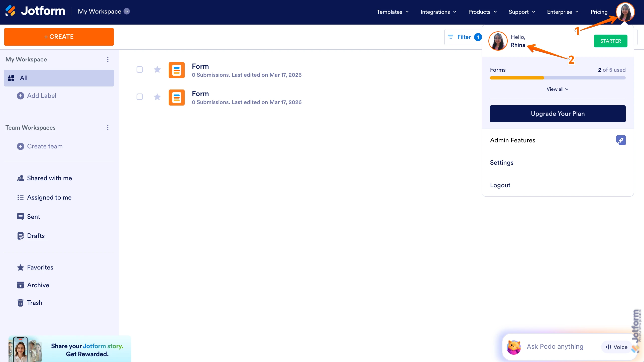
Task: Click the Archive icon
Action: pos(21,285)
